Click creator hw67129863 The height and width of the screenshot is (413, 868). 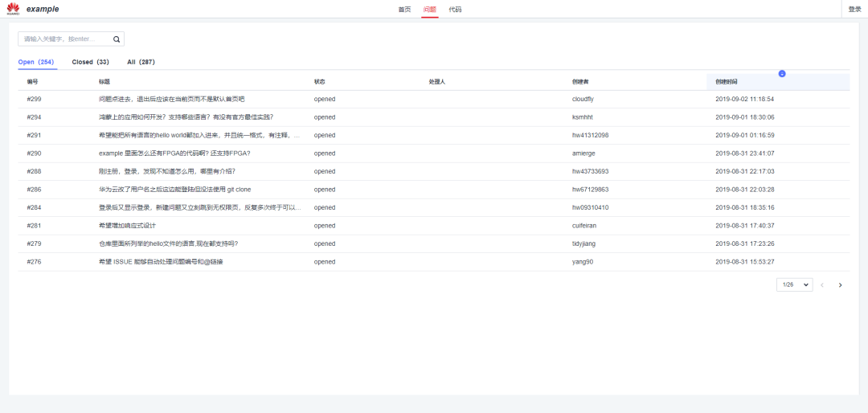tap(590, 190)
